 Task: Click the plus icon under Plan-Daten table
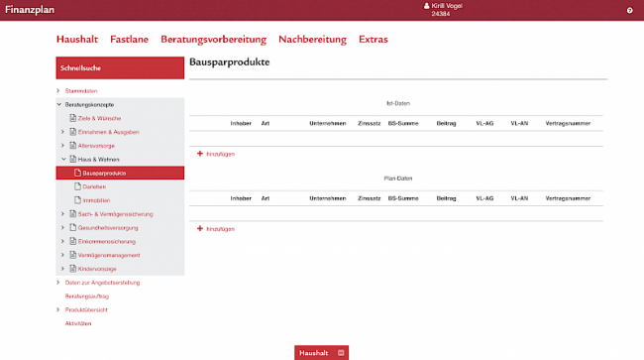(x=200, y=228)
